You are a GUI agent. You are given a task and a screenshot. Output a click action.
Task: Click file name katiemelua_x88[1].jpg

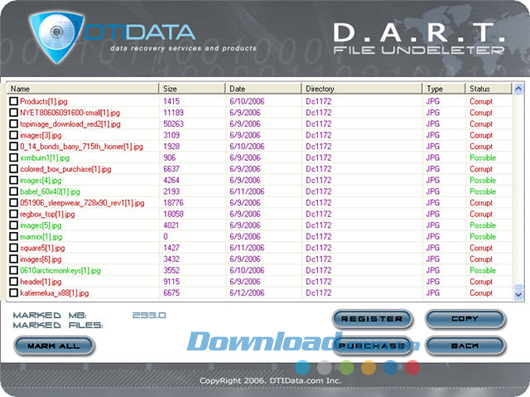[x=54, y=293]
